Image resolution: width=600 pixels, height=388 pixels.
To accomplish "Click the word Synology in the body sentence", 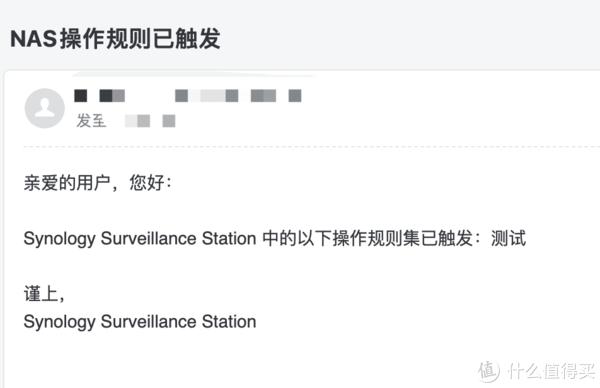I will point(59,239).
